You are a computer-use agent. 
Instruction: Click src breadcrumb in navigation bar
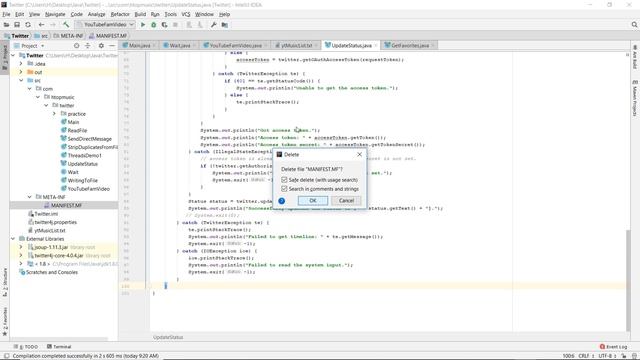(x=41, y=36)
